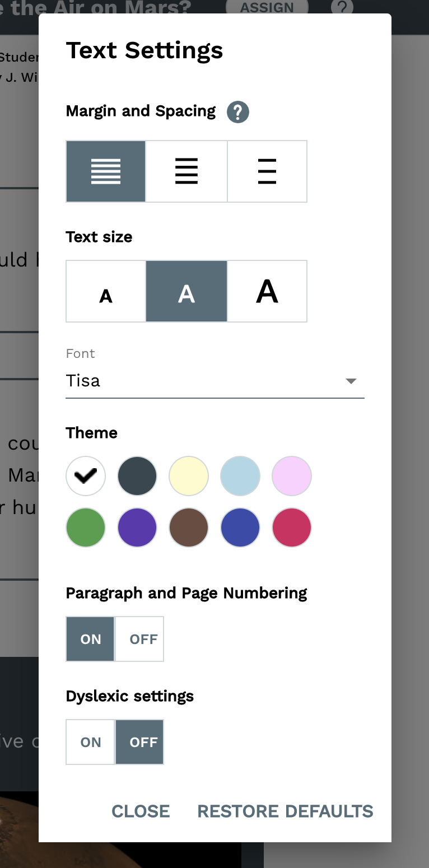This screenshot has height=868, width=429.
Task: Select the light pink theme swatch
Action: point(292,476)
